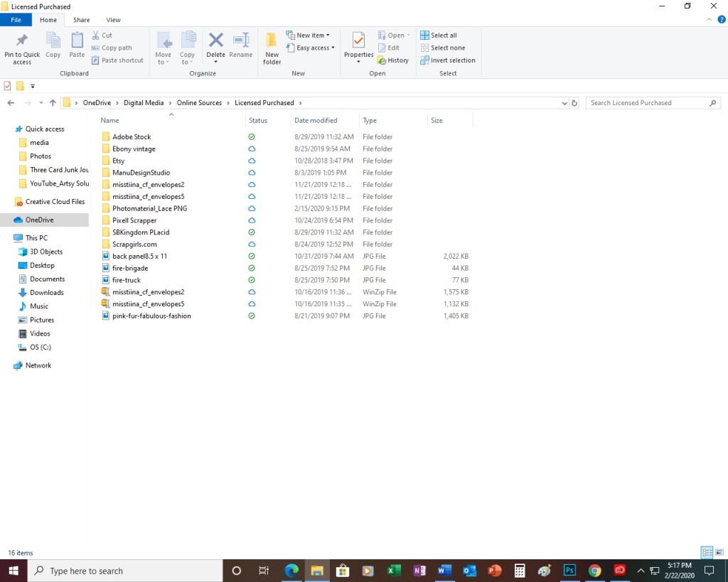The height and width of the screenshot is (582, 728).
Task: Open the File menu tab
Action: (x=16, y=20)
